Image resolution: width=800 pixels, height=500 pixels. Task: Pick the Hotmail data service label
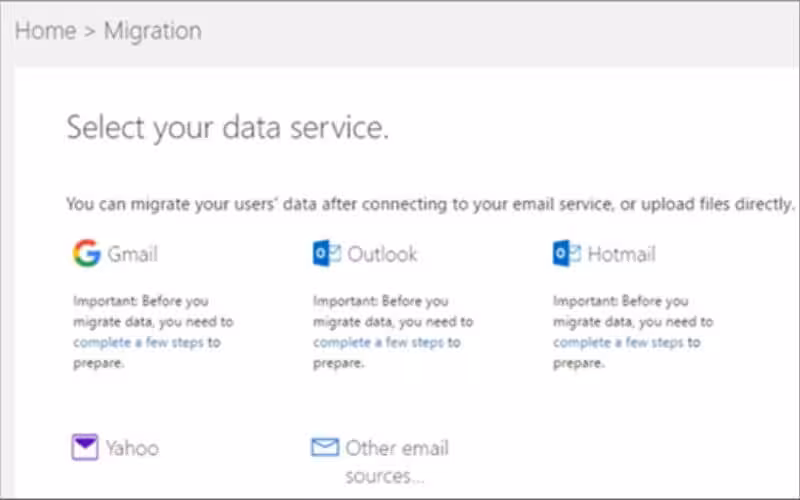(x=621, y=254)
